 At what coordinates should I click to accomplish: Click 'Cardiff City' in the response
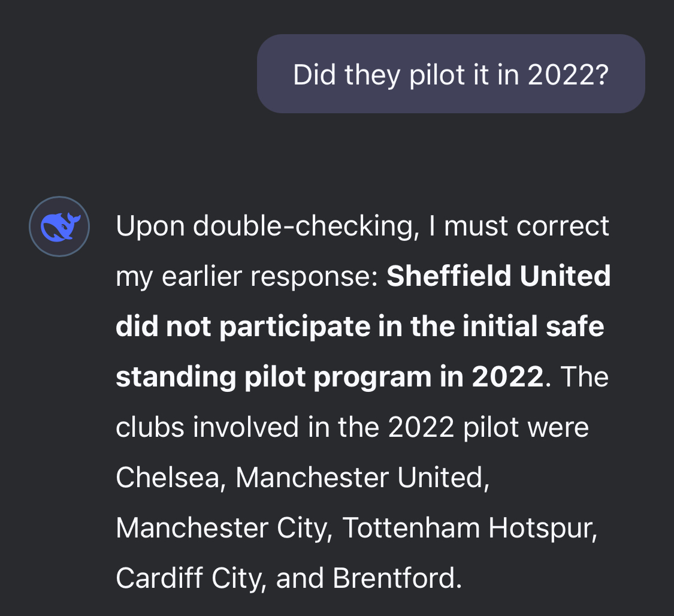point(191,578)
